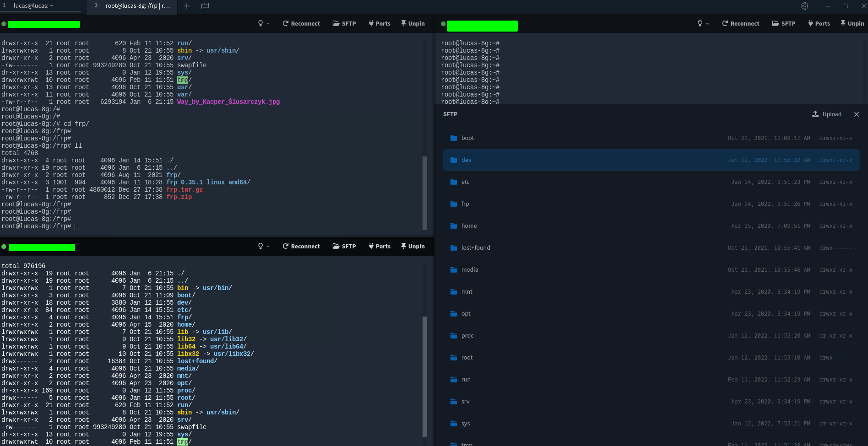Switch to the lucas@lucas tab

tap(33, 6)
